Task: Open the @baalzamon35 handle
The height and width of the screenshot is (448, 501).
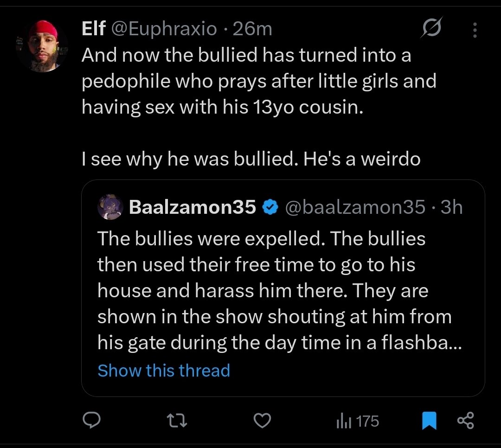Action: click(x=355, y=207)
